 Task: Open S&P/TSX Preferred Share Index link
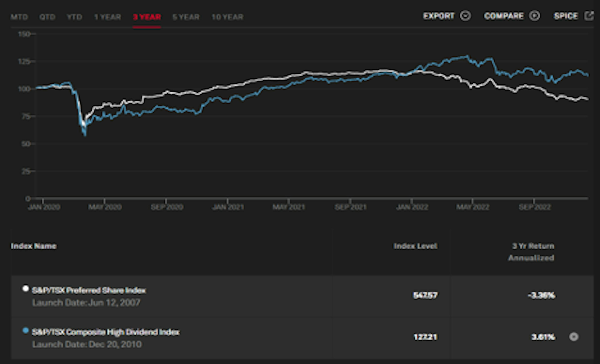[89, 290]
